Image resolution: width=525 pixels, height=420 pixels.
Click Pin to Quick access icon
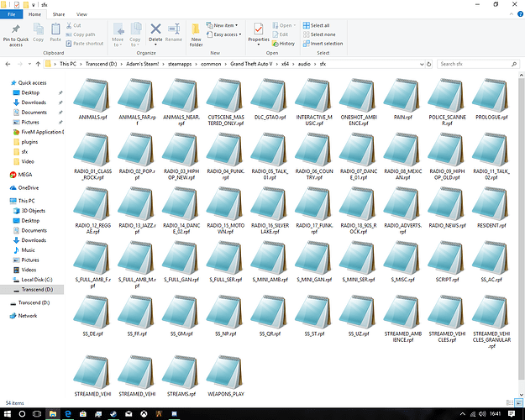click(16, 34)
